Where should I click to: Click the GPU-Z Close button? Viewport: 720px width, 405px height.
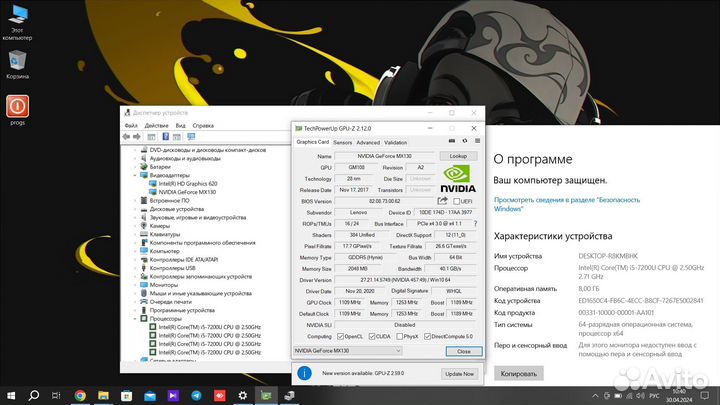point(464,351)
